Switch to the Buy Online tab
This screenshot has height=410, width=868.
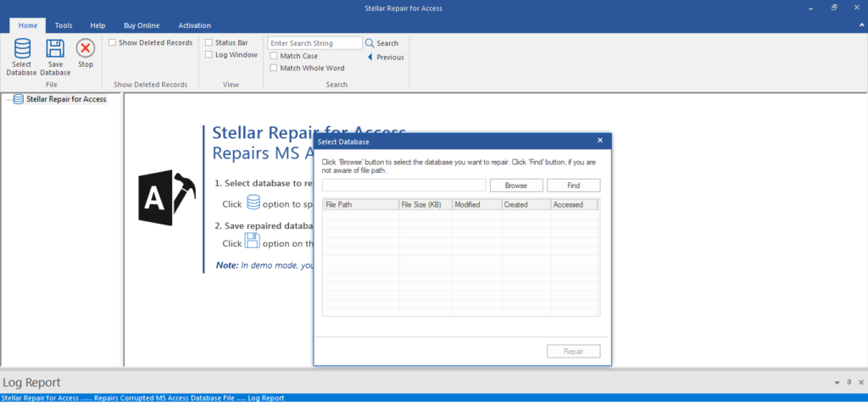(142, 25)
